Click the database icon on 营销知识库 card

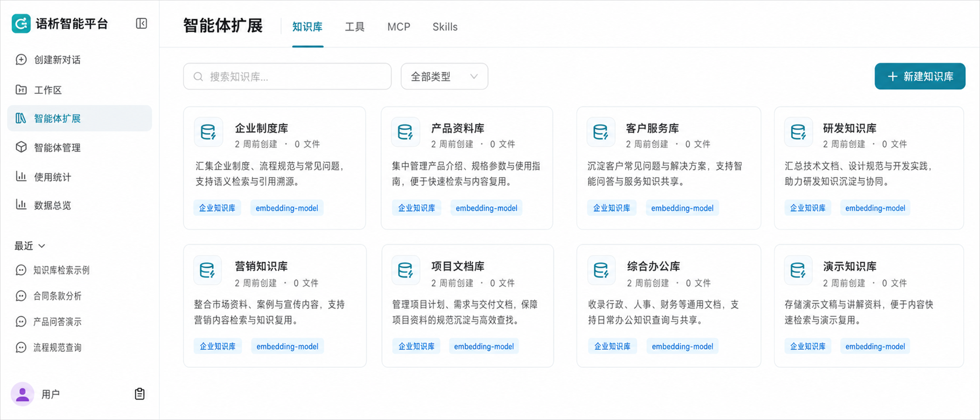tap(207, 270)
